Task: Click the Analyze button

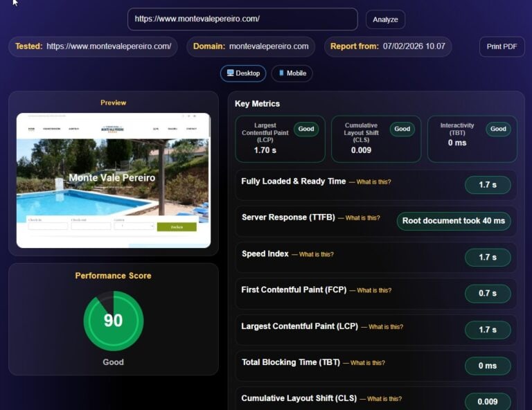Action: [385, 19]
